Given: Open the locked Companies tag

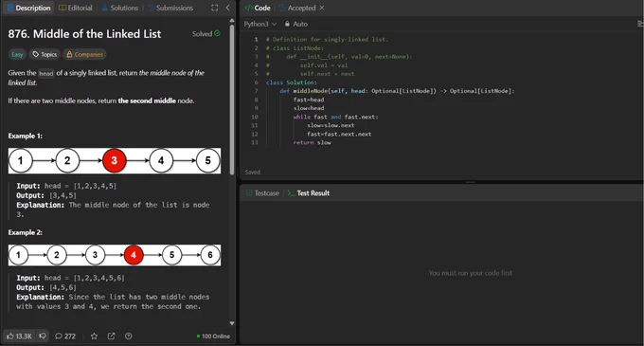Looking at the screenshot, I should tap(84, 54).
